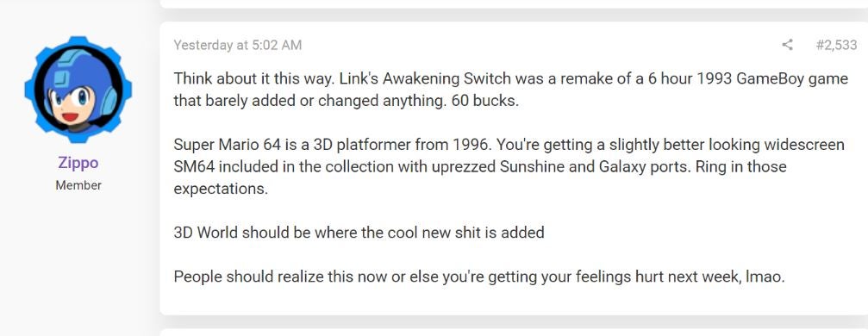This screenshot has width=868, height=336.
Task: Open Zippo's Mega Man avatar picture
Action: (x=78, y=90)
